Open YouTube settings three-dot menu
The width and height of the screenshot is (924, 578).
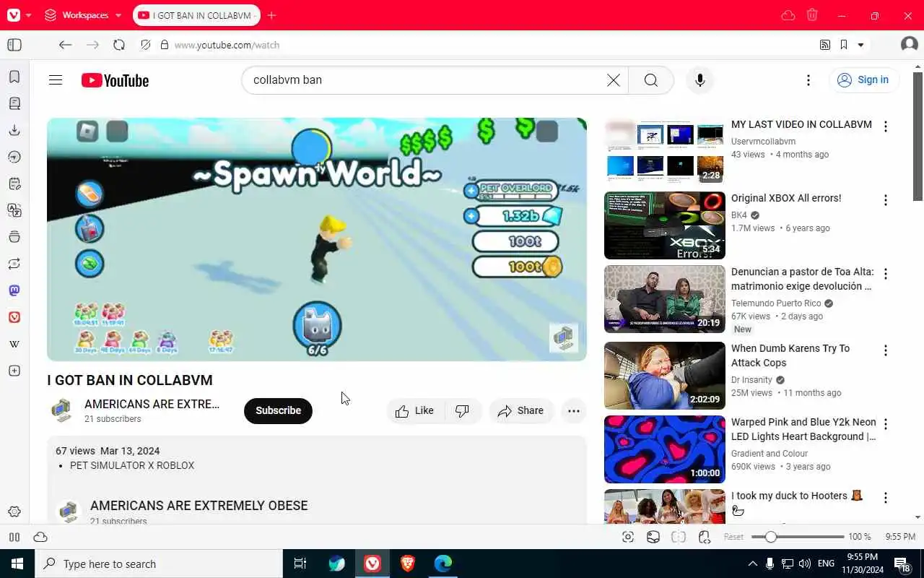click(x=808, y=80)
